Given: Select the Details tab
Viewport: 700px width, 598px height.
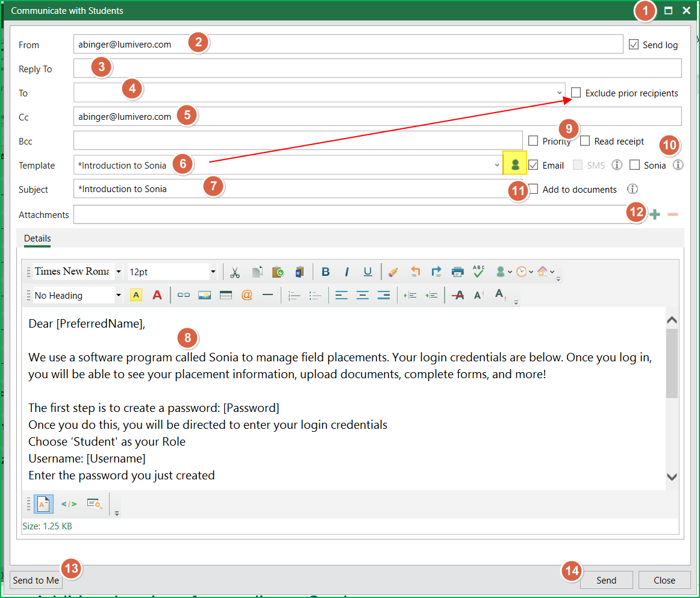Looking at the screenshot, I should tap(37, 238).
